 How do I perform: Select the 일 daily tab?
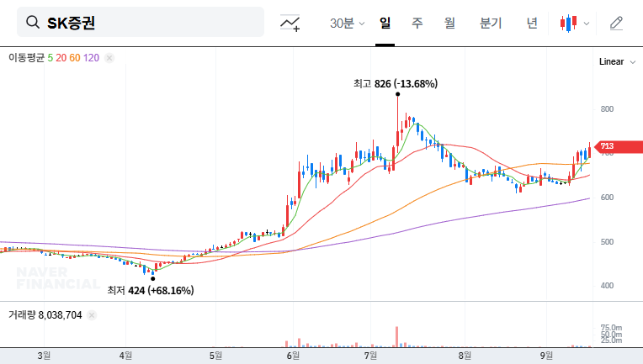385,23
